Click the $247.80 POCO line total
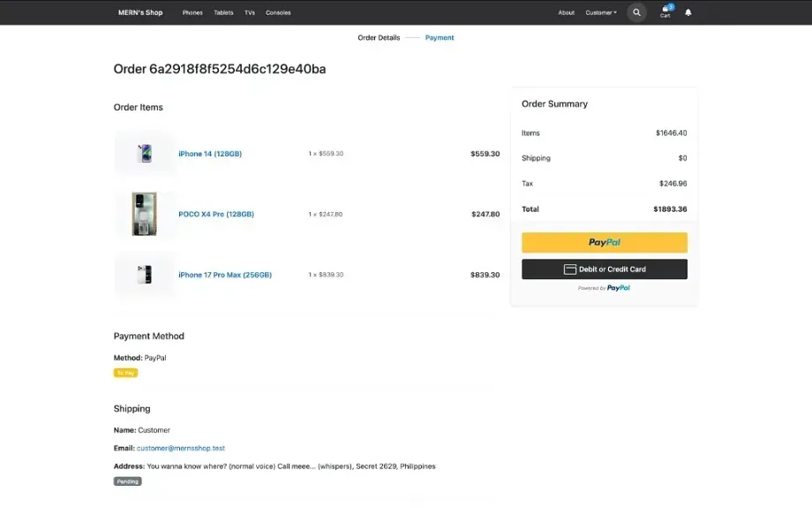This screenshot has width=812, height=508. (x=485, y=214)
